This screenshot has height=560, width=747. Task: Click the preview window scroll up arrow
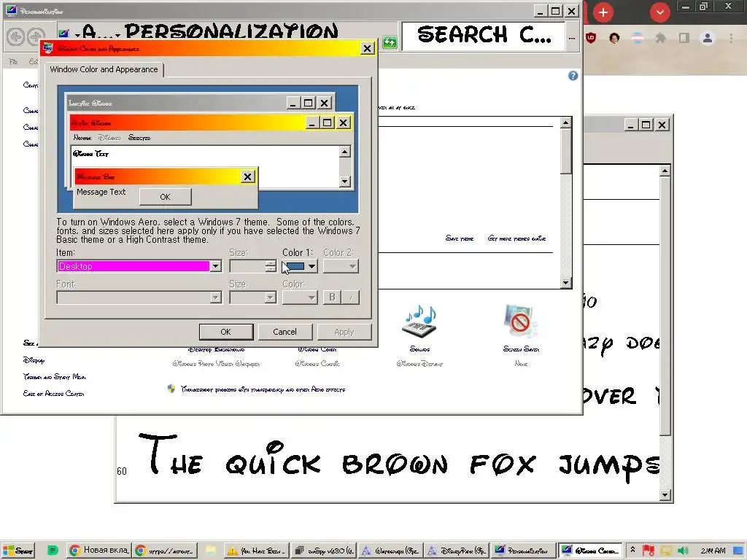(x=345, y=152)
